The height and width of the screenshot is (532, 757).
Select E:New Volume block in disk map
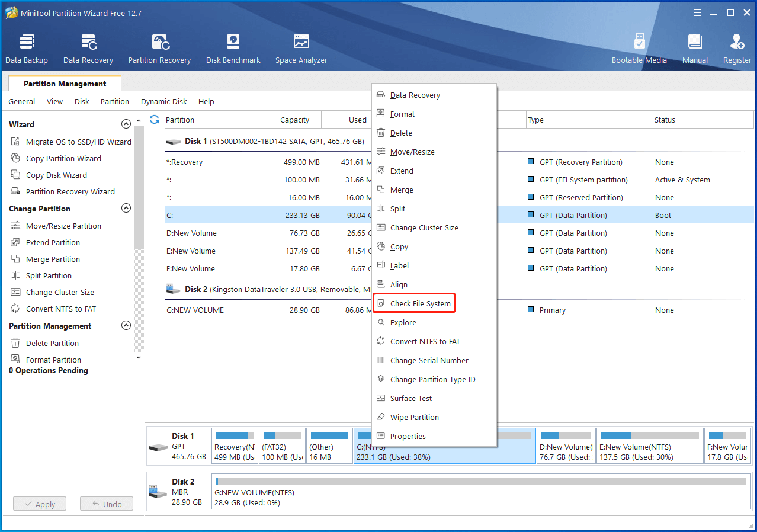649,446
